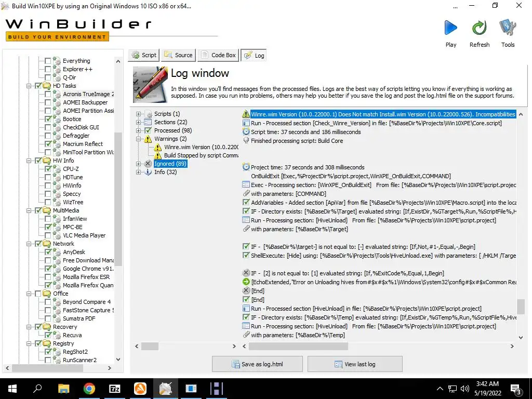Click the log details vertical scrollbar thumb
Image resolution: width=532 pixels, height=399 pixels.
(x=521, y=307)
